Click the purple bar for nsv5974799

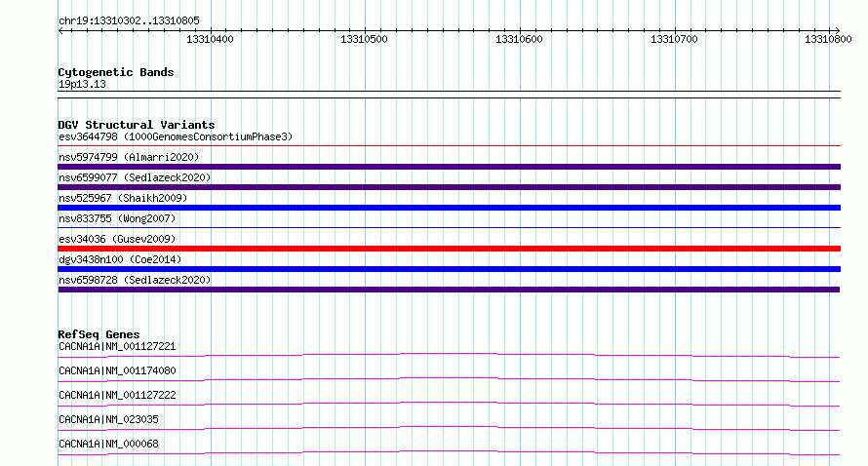[x=449, y=167]
